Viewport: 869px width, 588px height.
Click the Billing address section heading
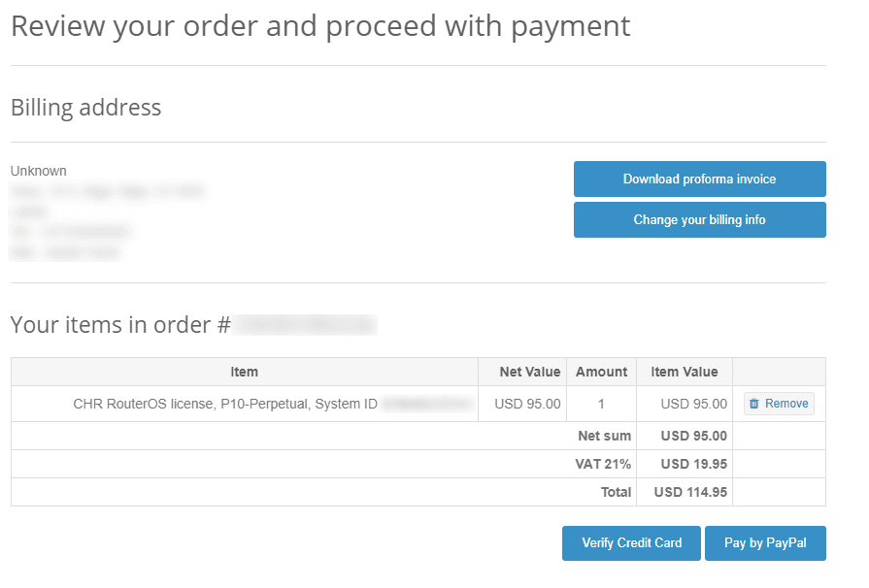click(85, 107)
